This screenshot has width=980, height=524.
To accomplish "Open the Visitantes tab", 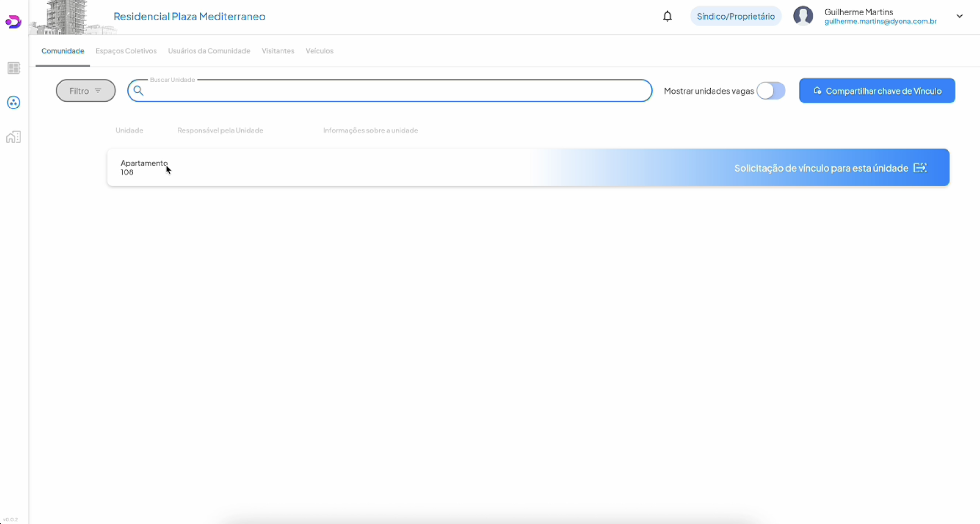I will click(x=278, y=51).
